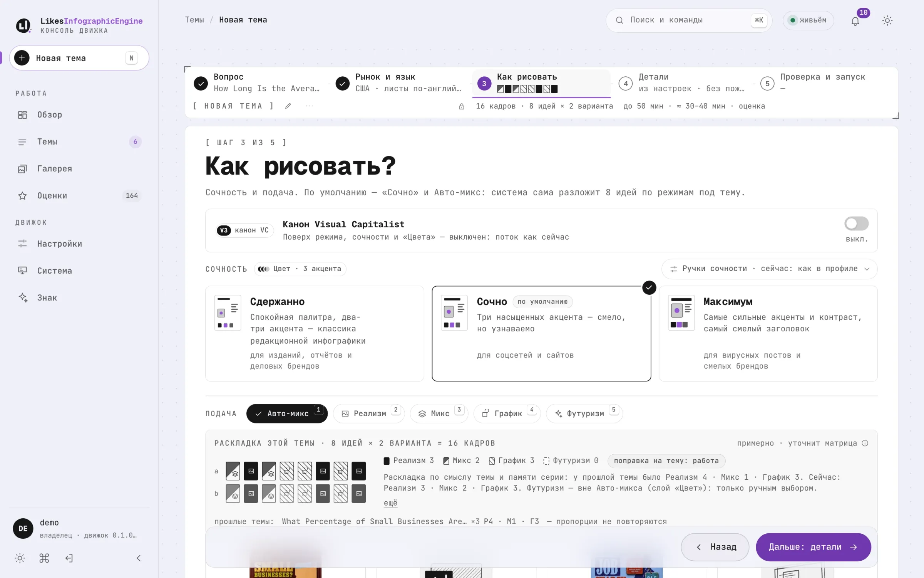
Task: Click the notifications bell icon
Action: tap(855, 21)
